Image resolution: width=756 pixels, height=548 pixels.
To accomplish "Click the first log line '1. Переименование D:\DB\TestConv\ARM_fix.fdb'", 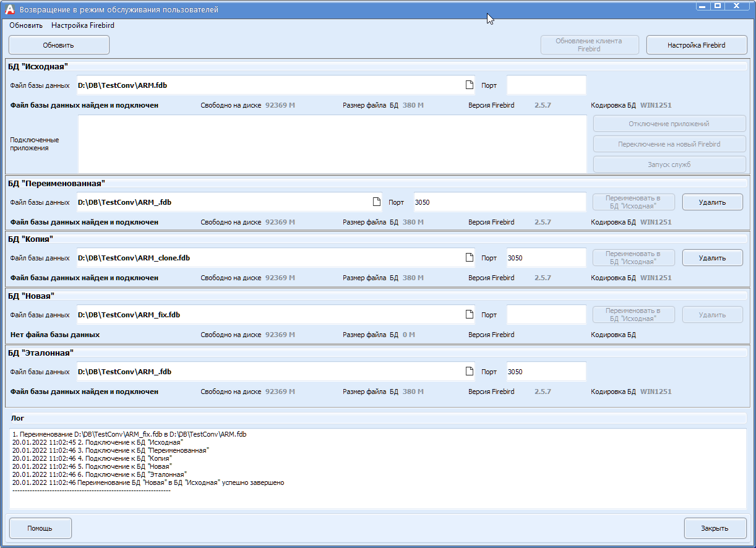I will click(x=129, y=434).
